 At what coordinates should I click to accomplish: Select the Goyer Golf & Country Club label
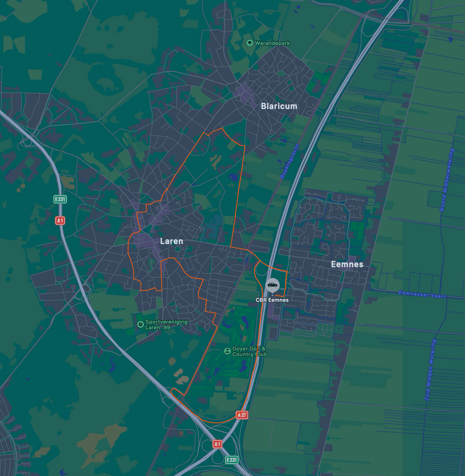click(249, 352)
